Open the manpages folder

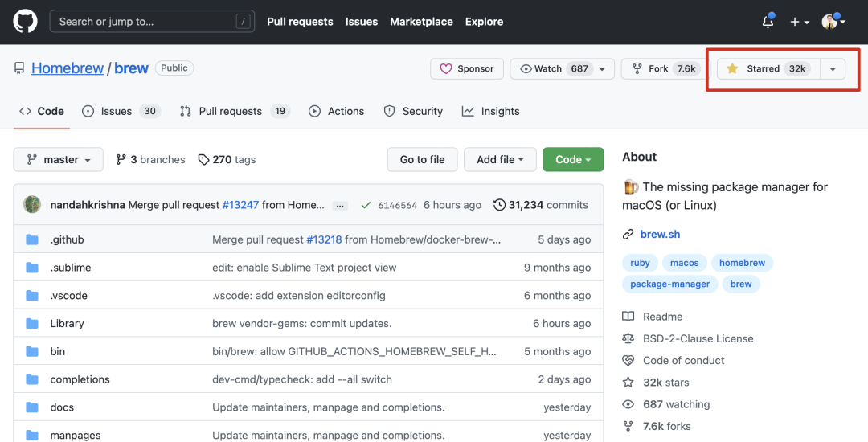pos(76,436)
